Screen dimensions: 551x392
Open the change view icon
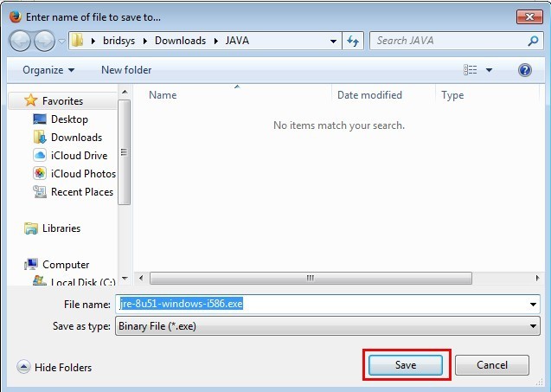(x=471, y=70)
